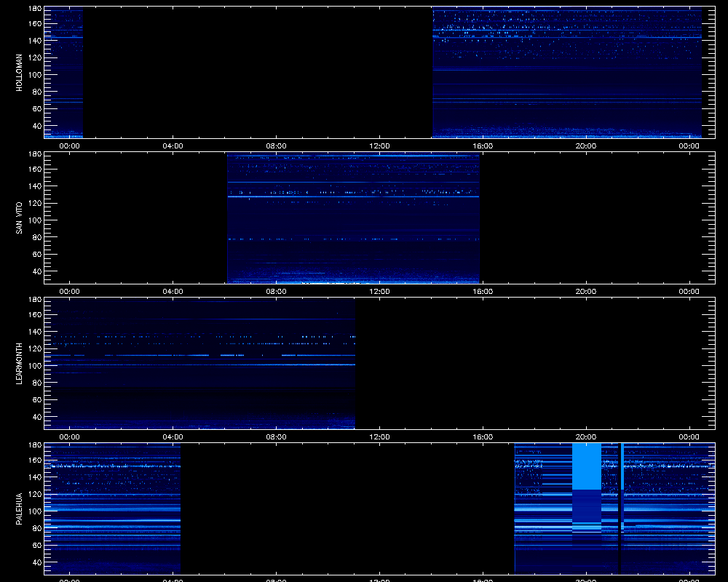Image resolution: width=728 pixels, height=582 pixels.
Task: Select the 160 frequency tick on San Vito axis
Action: click(35, 170)
